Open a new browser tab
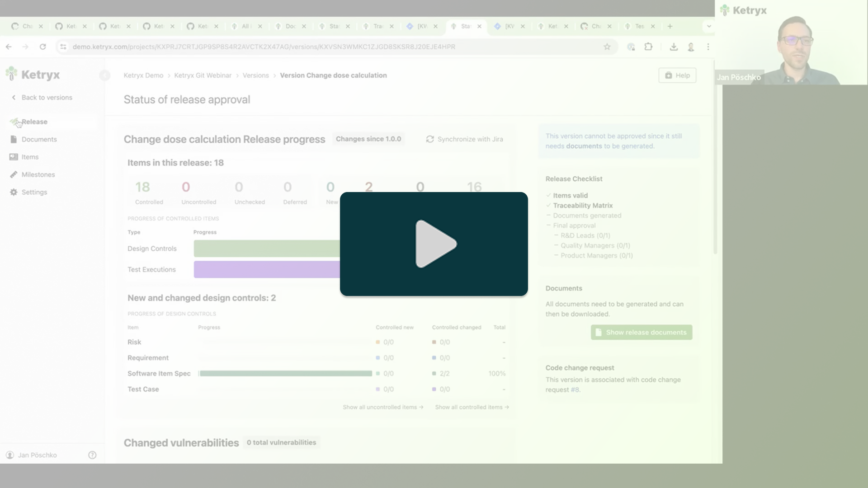 tap(670, 26)
